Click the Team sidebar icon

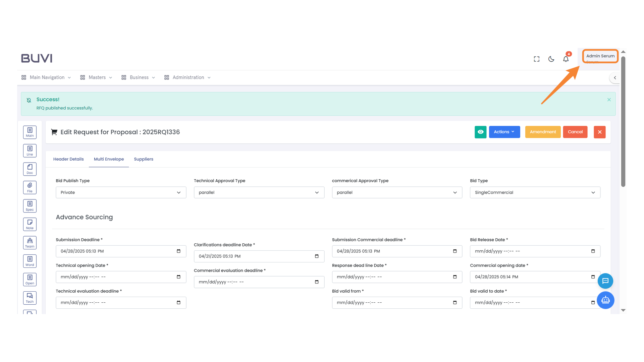30,242
